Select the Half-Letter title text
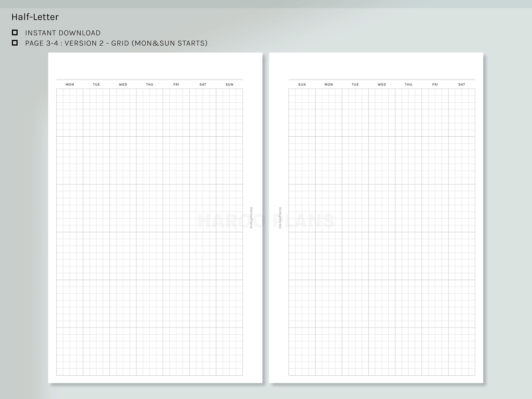Screen dimensions: 532x399 (x=35, y=17)
